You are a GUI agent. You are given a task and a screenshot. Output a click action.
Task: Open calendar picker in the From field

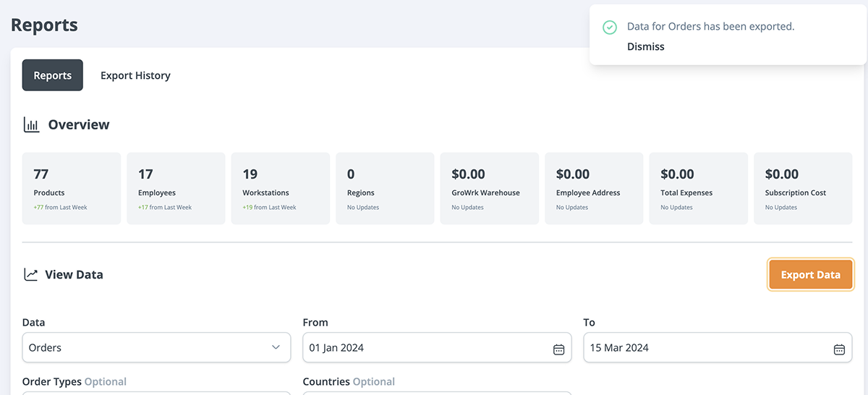click(x=558, y=349)
